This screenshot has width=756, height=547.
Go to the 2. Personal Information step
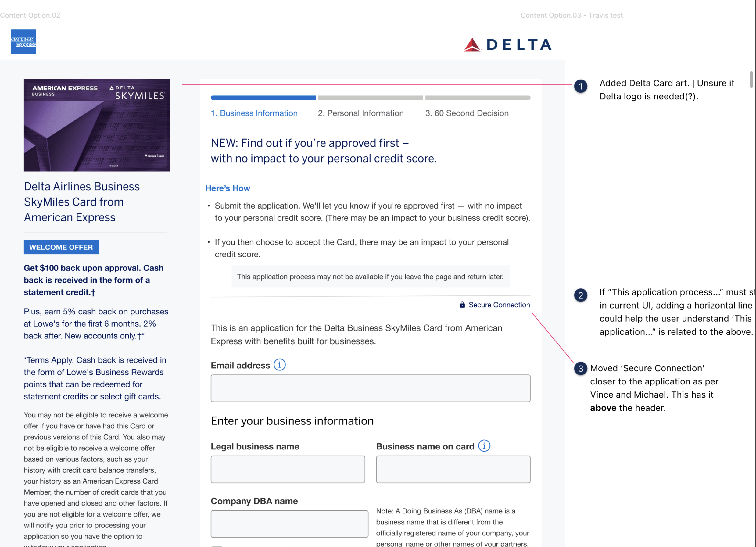coord(361,113)
